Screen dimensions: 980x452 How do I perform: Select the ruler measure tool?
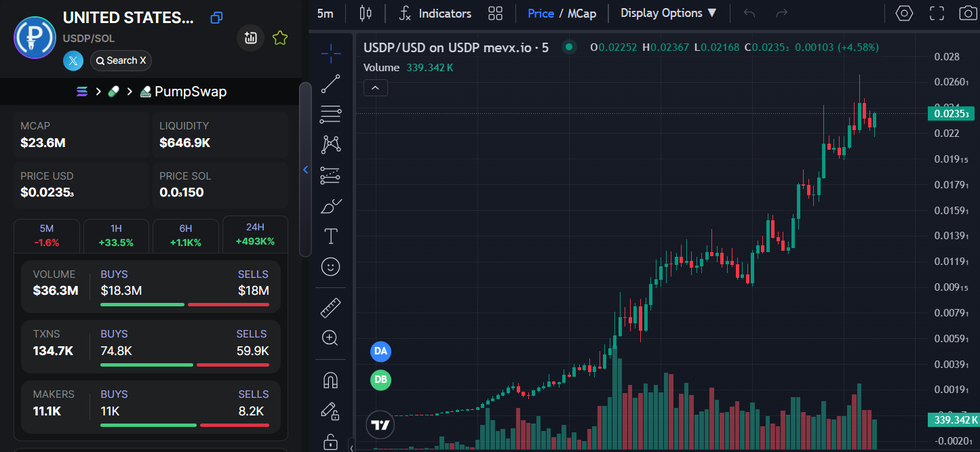coord(331,308)
